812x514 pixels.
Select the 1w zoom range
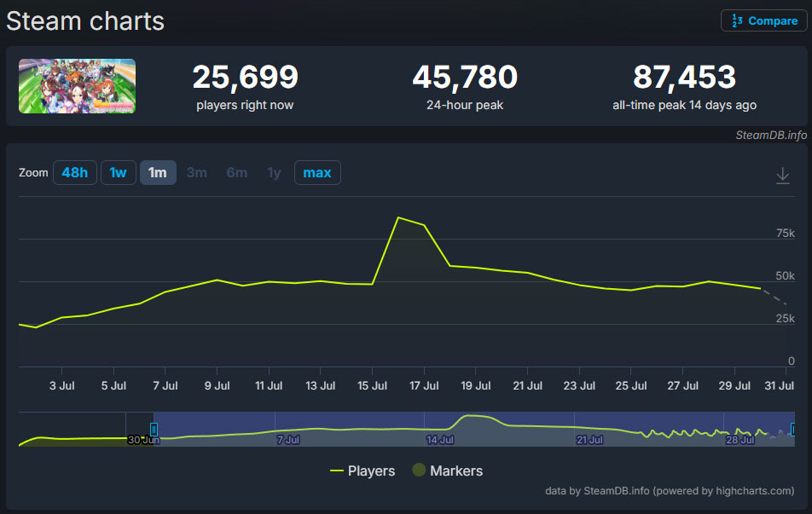(118, 173)
